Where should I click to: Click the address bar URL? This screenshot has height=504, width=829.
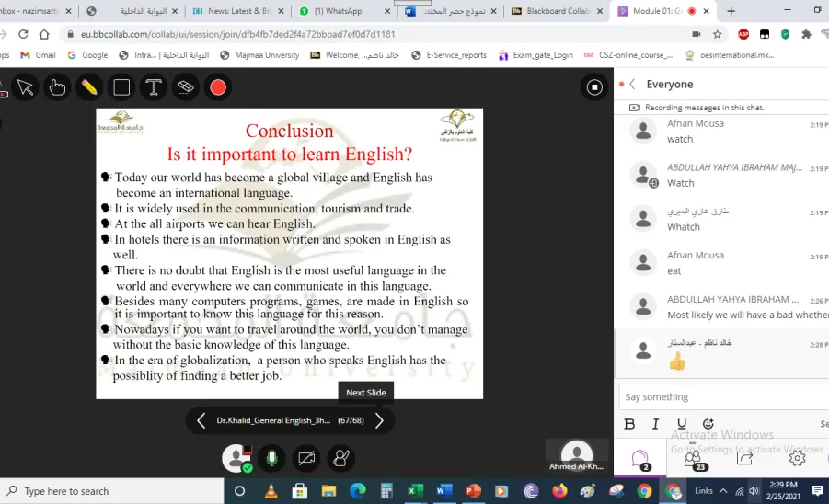pos(237,34)
